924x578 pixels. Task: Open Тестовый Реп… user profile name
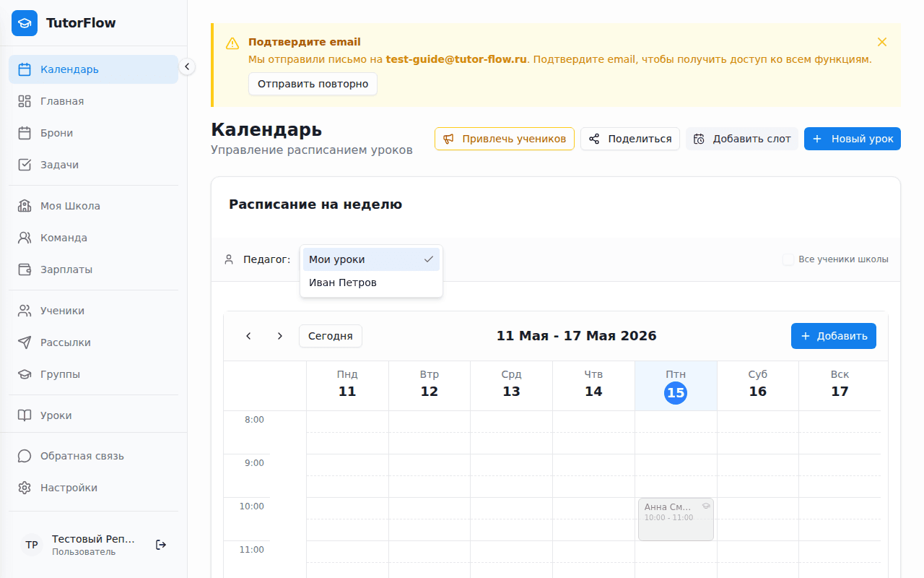click(x=93, y=539)
